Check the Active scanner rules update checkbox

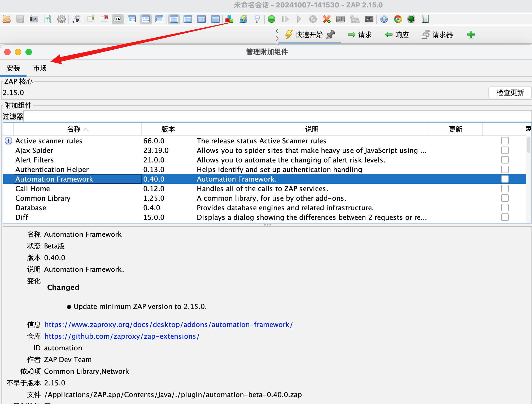coord(505,141)
